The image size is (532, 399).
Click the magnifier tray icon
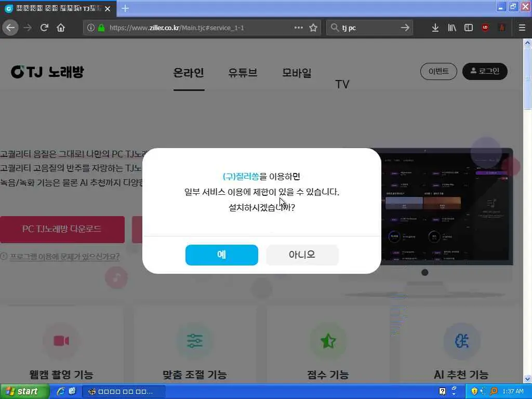pos(494,391)
